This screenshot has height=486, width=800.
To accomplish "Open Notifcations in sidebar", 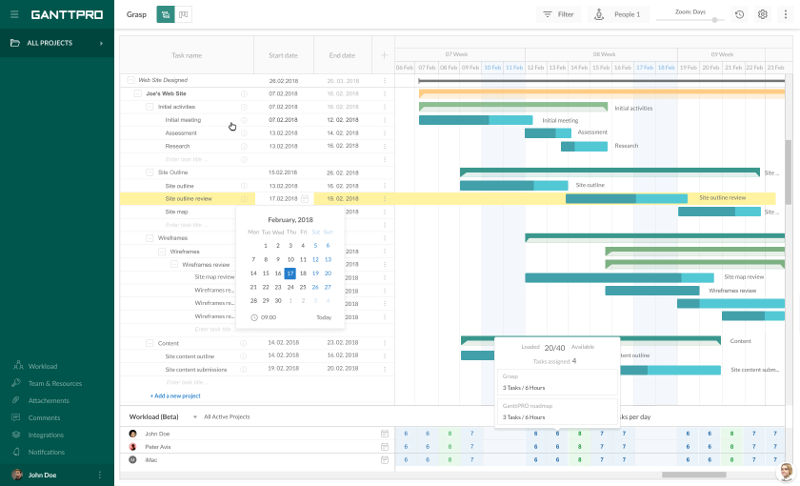I will [x=46, y=452].
